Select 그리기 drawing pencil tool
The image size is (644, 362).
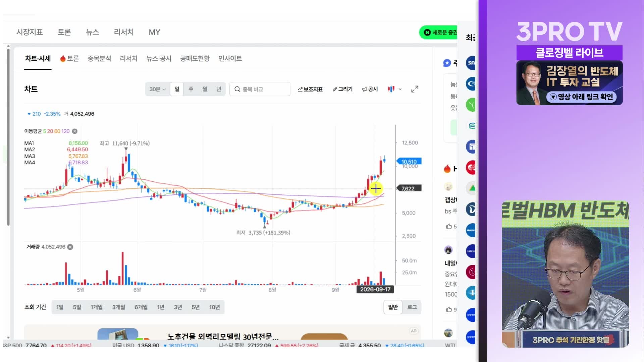[x=342, y=89]
